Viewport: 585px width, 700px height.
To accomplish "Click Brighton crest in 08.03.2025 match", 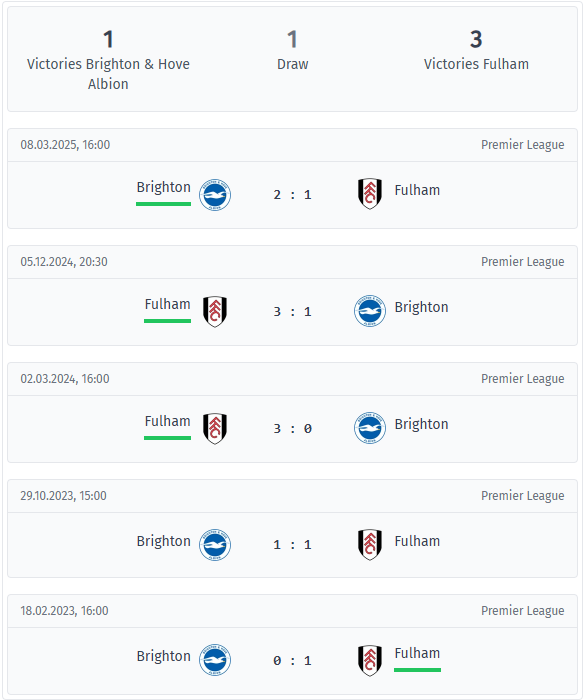I will point(215,195).
